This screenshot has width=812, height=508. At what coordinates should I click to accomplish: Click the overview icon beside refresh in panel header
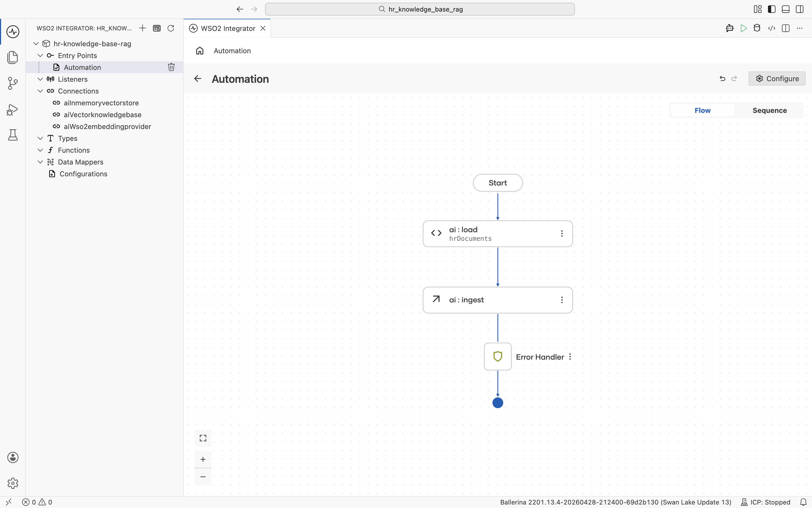[x=157, y=28]
